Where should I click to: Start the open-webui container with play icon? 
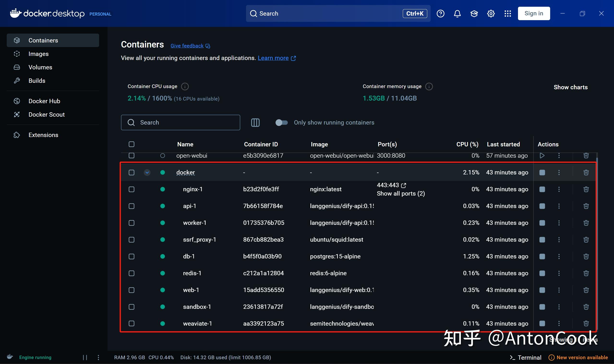click(542, 155)
